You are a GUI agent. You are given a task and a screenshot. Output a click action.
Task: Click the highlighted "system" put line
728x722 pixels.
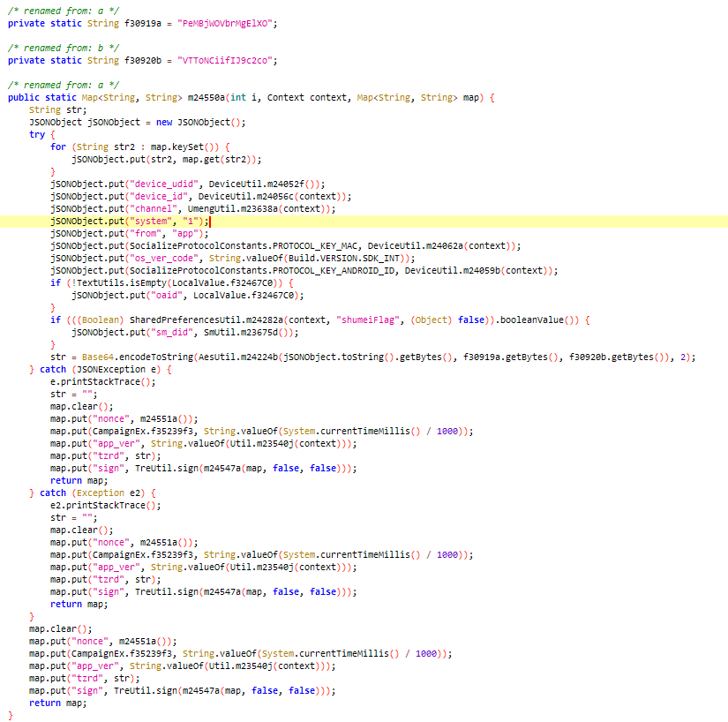click(364, 221)
